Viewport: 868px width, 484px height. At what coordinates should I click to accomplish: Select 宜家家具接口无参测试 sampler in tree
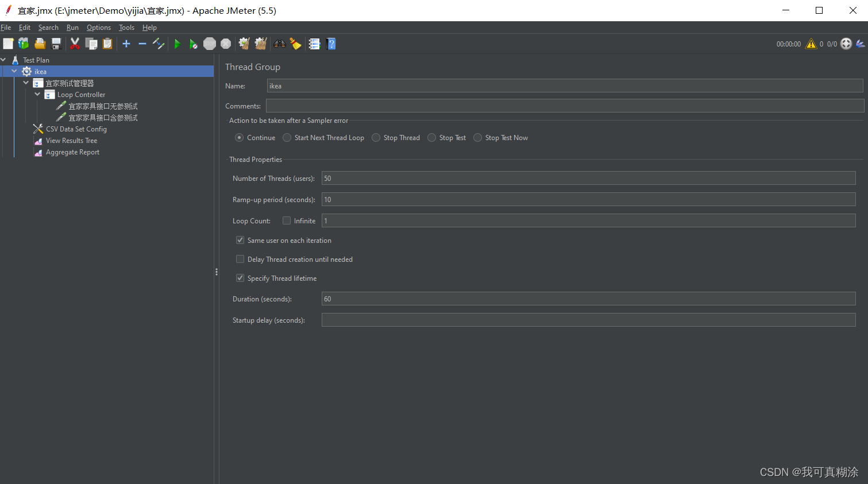pos(103,106)
